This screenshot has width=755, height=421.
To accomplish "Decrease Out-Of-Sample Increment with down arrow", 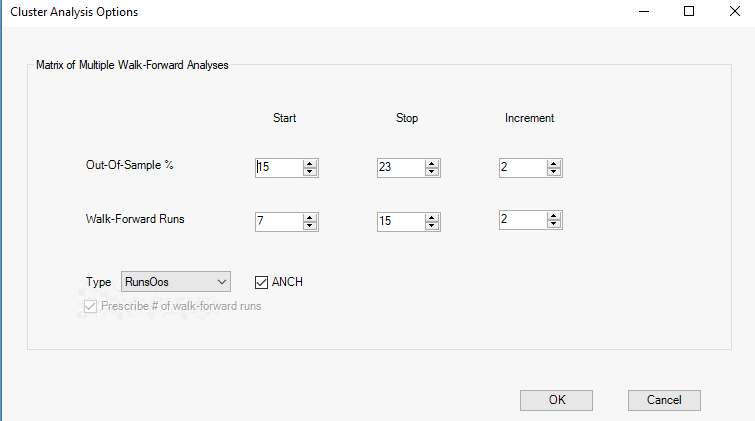I will (554, 172).
